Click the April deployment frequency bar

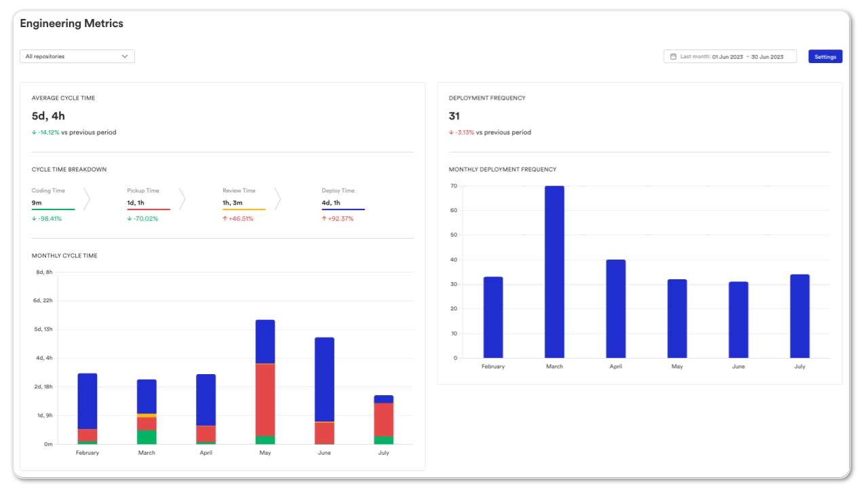coord(616,308)
